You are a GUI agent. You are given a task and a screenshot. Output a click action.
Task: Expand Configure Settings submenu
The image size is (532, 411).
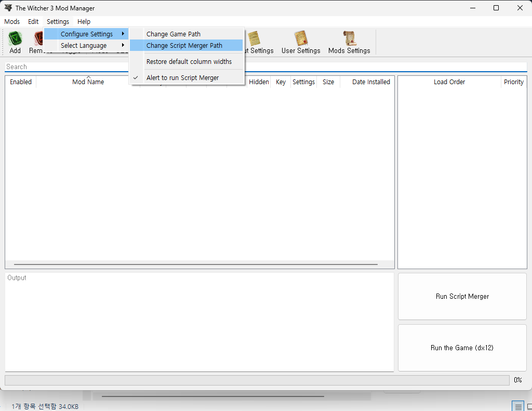point(86,34)
